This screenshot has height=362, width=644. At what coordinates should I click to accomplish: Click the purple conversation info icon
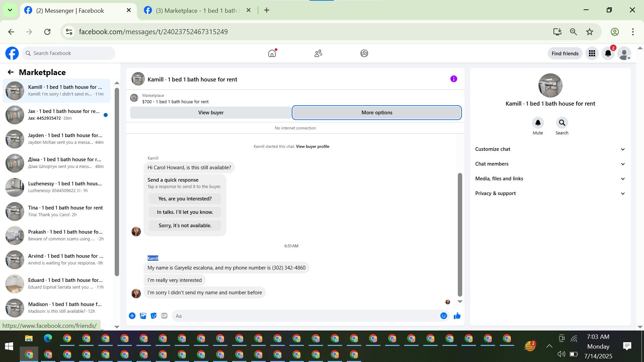tap(453, 79)
